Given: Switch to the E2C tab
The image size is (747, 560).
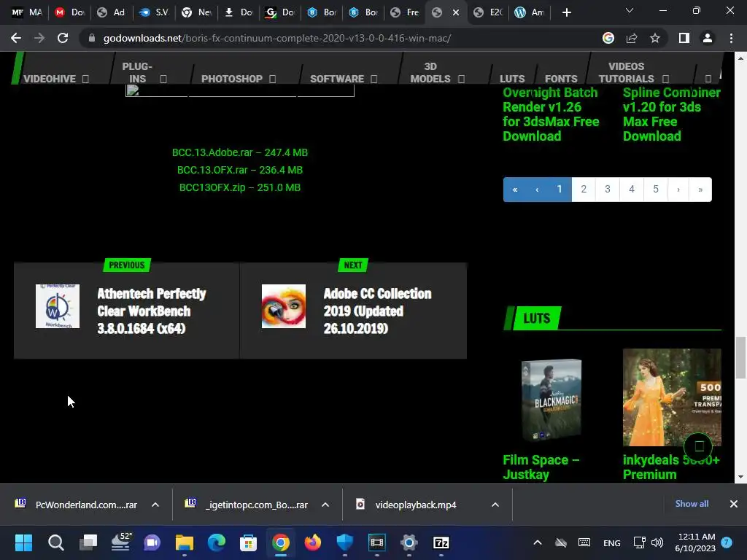Looking at the screenshot, I should tap(489, 12).
